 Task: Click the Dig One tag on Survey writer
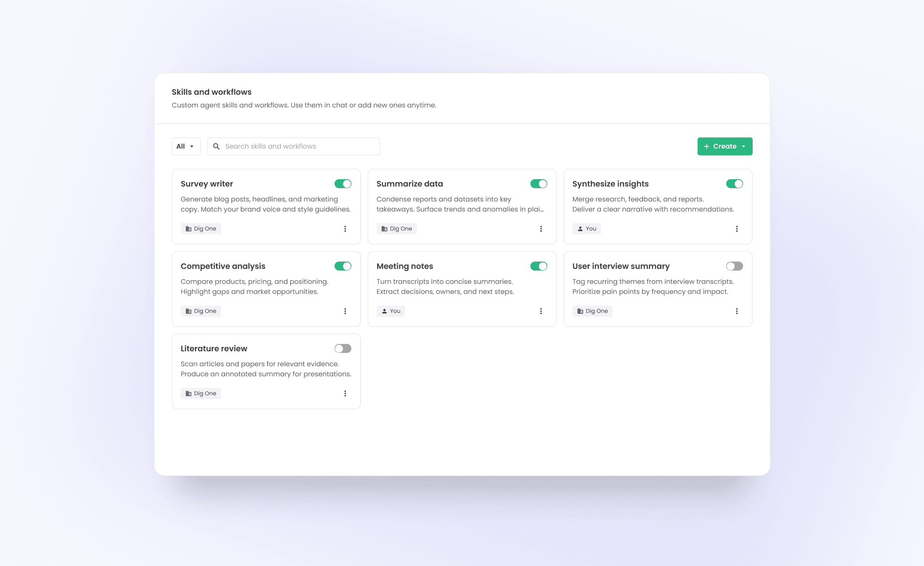(x=201, y=229)
